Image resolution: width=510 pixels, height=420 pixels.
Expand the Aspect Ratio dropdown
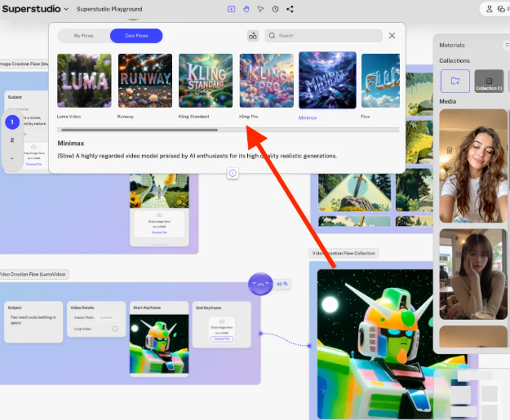click(x=106, y=317)
